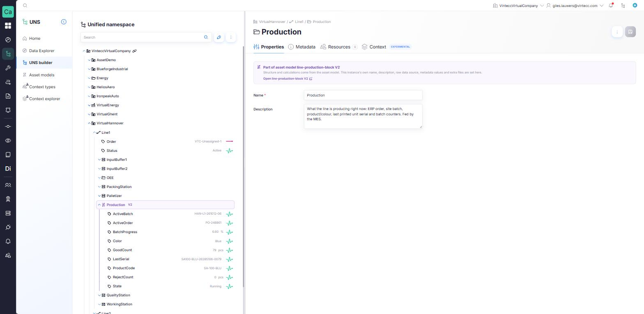Go to VirtualHannover in the breadcrumb
Screen dimensions: 644x314
pos(272,22)
